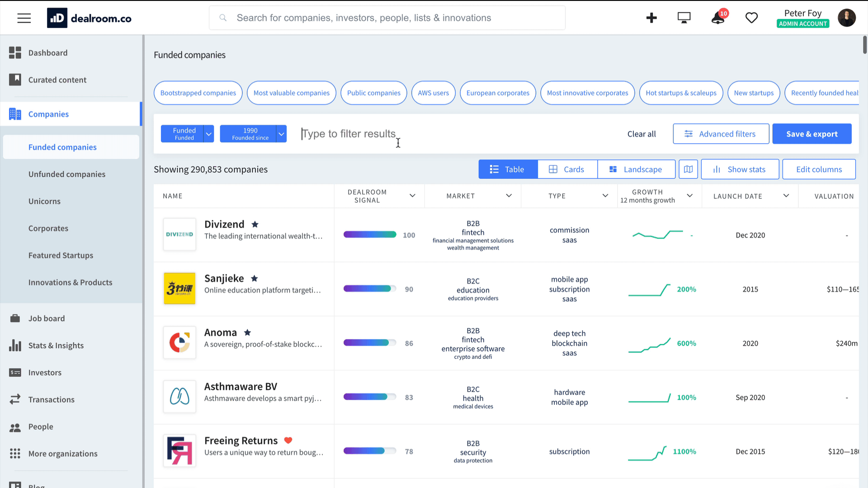This screenshot has height=488, width=868.
Task: Expand the 1990 Founded since dropdown arrow
Action: pos(281,134)
